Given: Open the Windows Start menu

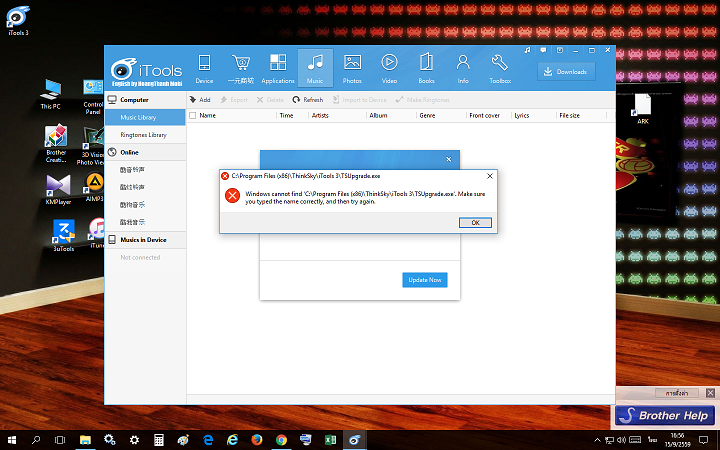Looking at the screenshot, I should point(11,440).
